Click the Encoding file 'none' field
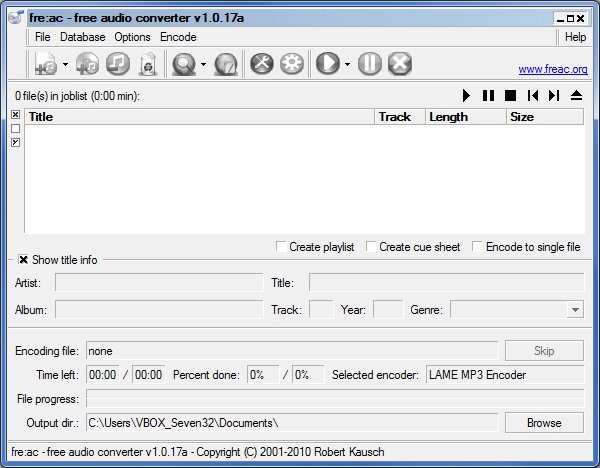Screen dimensions: 600x468 [x=292, y=351]
